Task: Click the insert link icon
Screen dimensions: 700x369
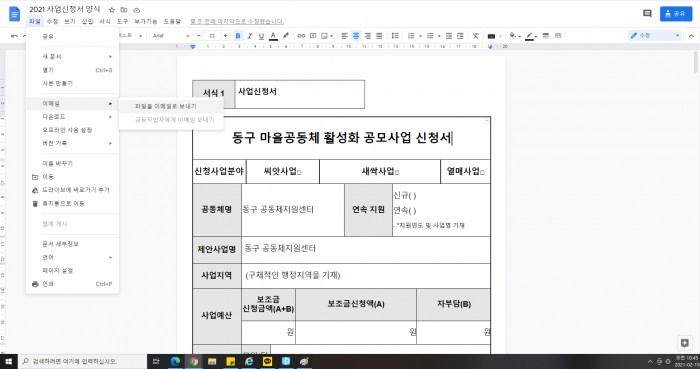Action: [301, 36]
